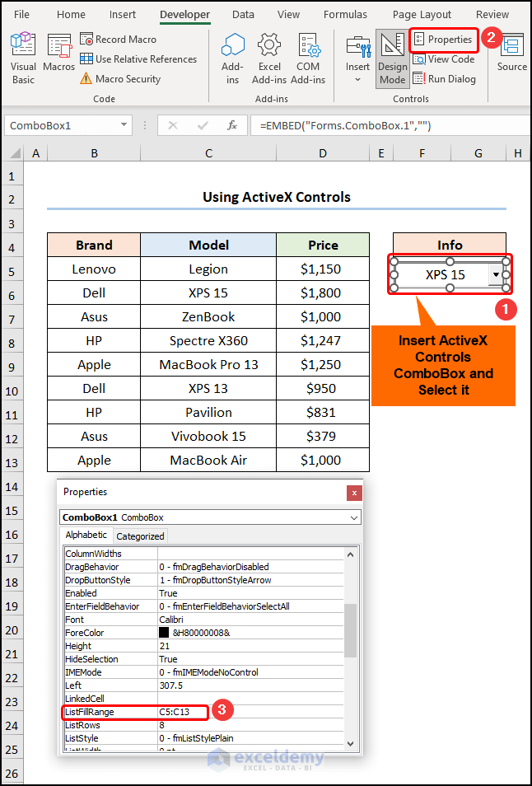The width and height of the screenshot is (532, 786).
Task: Select the Info header cell
Action: (450, 246)
